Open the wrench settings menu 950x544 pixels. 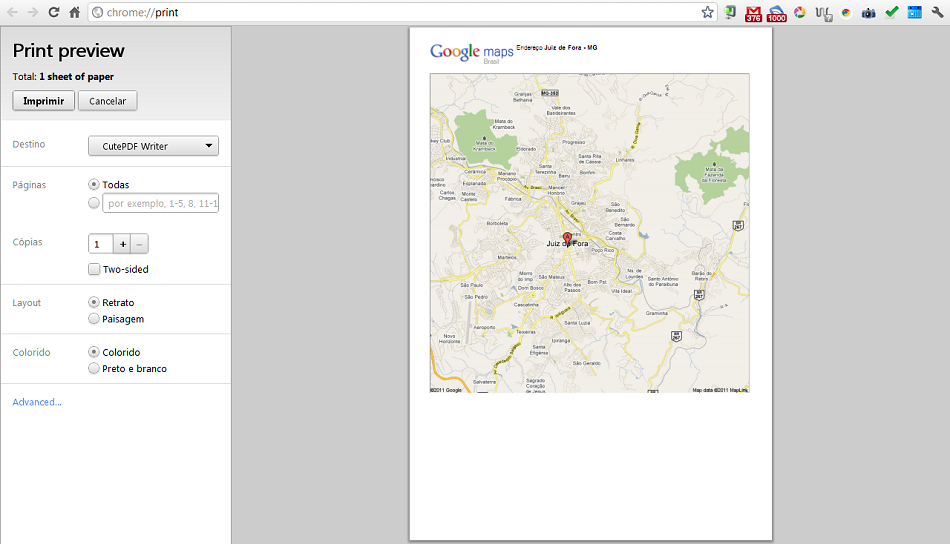pos(937,12)
